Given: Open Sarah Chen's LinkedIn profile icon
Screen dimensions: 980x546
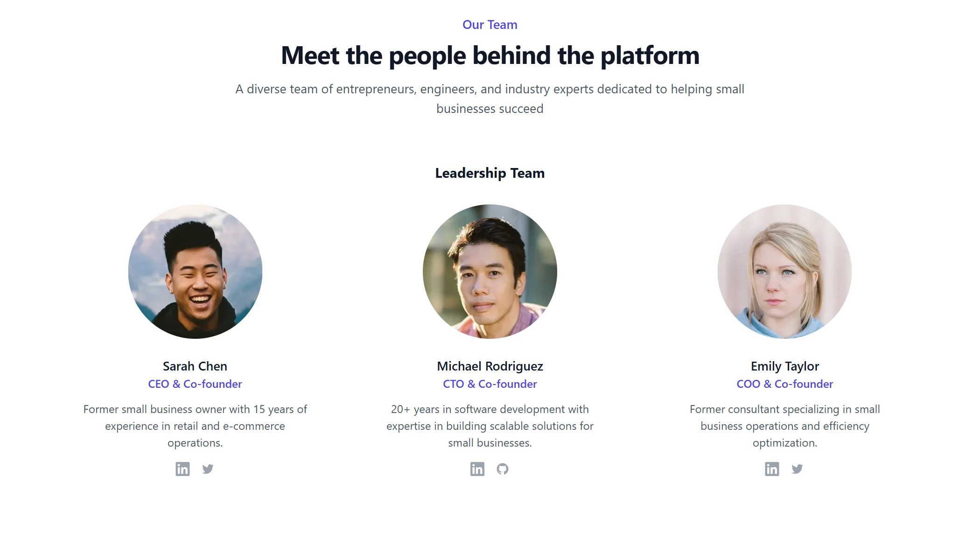Looking at the screenshot, I should [x=182, y=469].
